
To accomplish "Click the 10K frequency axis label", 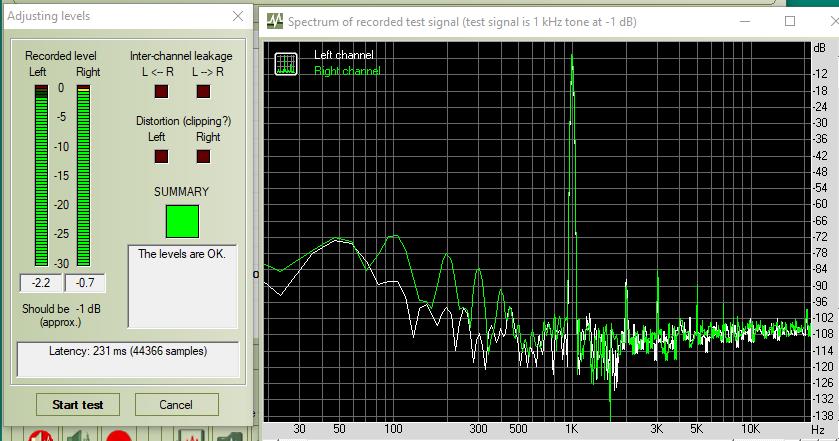I will [x=750, y=429].
